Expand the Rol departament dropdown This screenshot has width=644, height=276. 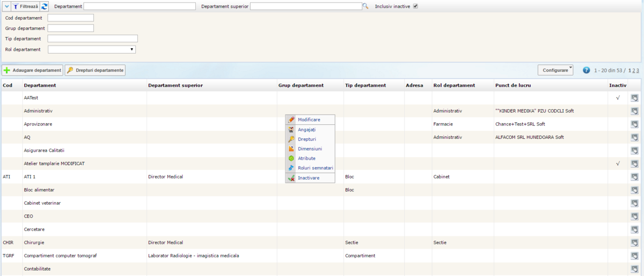(x=92, y=49)
